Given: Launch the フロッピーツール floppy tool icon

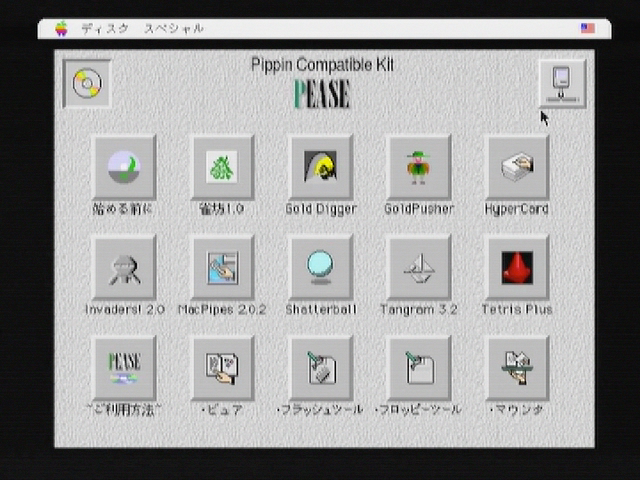Looking at the screenshot, I should (419, 368).
